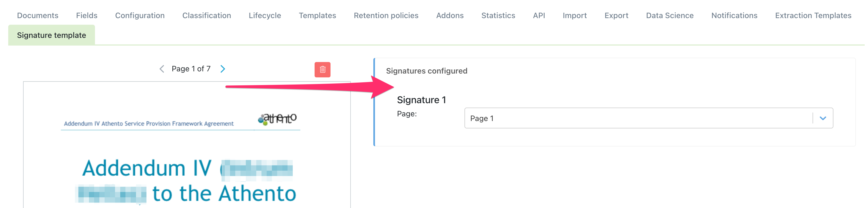This screenshot has width=868, height=208.
Task: Open the Configuration menu
Action: (x=139, y=15)
